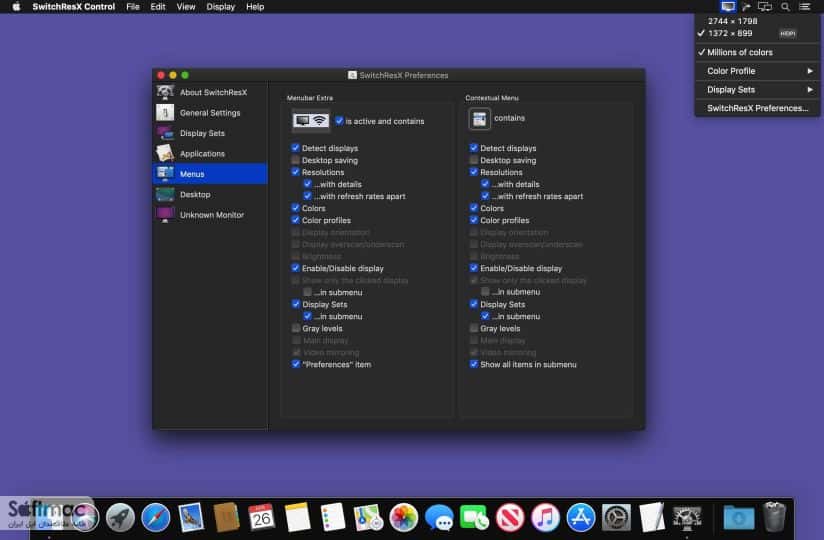Launch Maps from the Dock
Image resolution: width=824 pixels, height=540 pixels.
(x=368, y=517)
